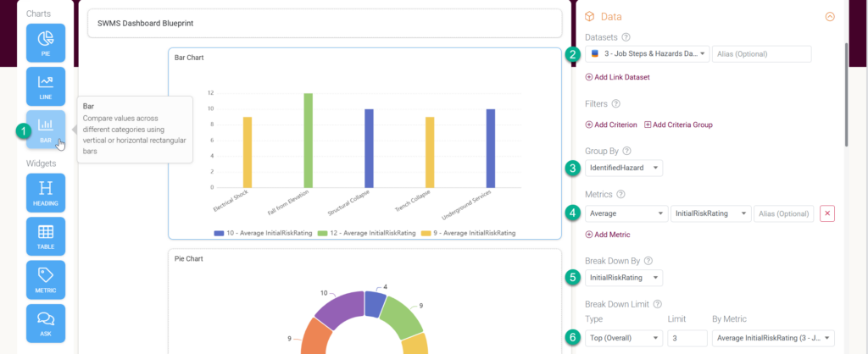This screenshot has width=868, height=354.
Task: Add a Bar chart from Charts panel
Action: pyautogui.click(x=46, y=130)
